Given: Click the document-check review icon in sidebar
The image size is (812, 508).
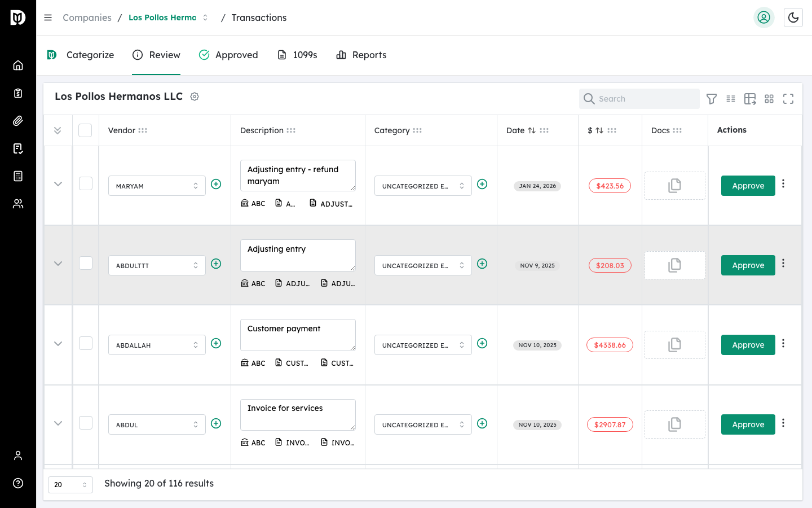Looking at the screenshot, I should pos(18,148).
